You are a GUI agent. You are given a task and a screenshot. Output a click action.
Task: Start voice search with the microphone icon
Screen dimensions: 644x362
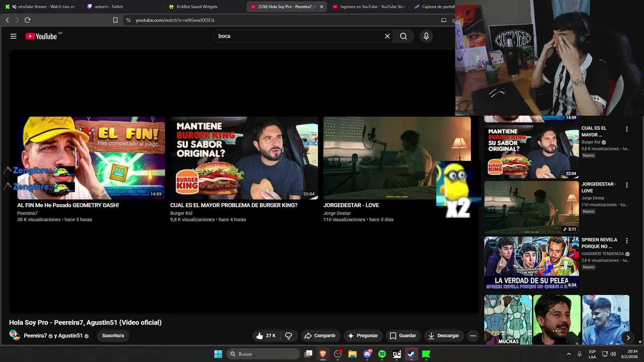coord(426,36)
